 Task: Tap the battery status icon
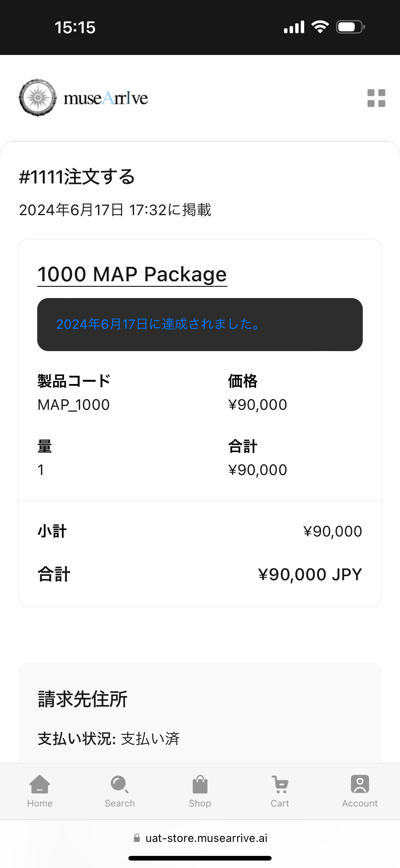click(x=350, y=27)
